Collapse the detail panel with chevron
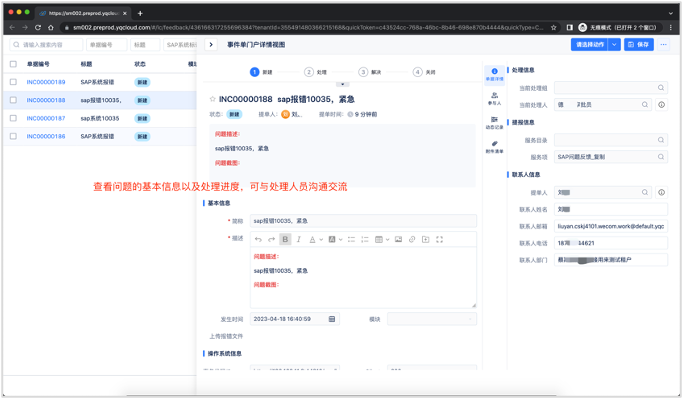Image resolution: width=682 pixels, height=398 pixels. (211, 44)
